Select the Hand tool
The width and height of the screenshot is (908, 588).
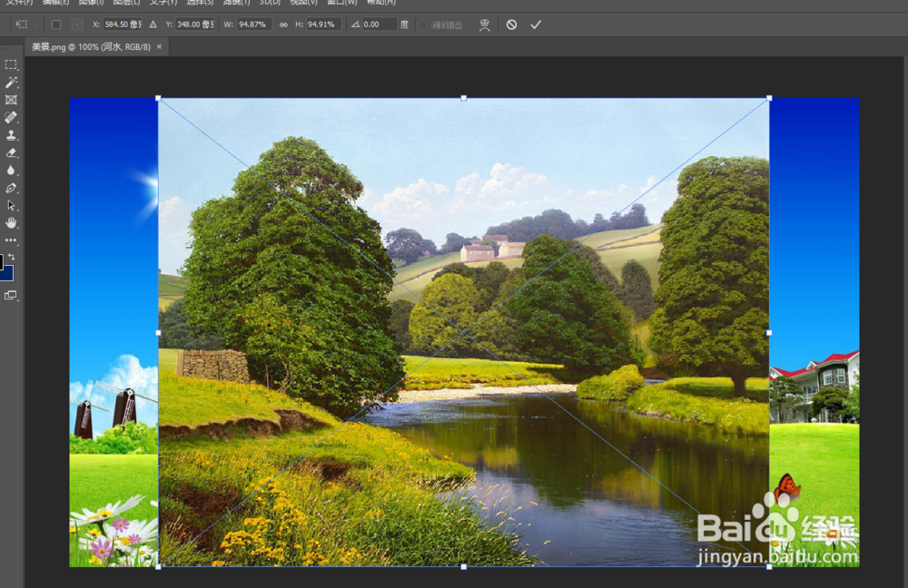coord(11,223)
